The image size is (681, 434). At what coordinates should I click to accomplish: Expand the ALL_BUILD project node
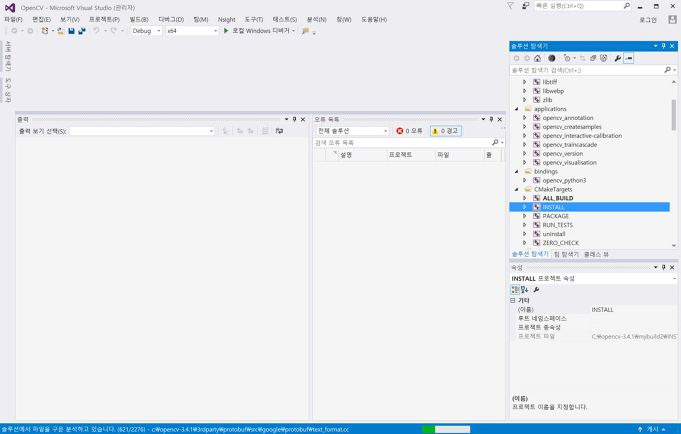point(525,198)
